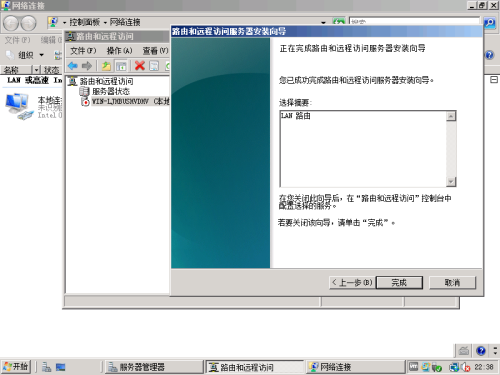The width and height of the screenshot is (500, 375).
Task: Open 名称 column dropdown arrow
Action: tap(36, 70)
